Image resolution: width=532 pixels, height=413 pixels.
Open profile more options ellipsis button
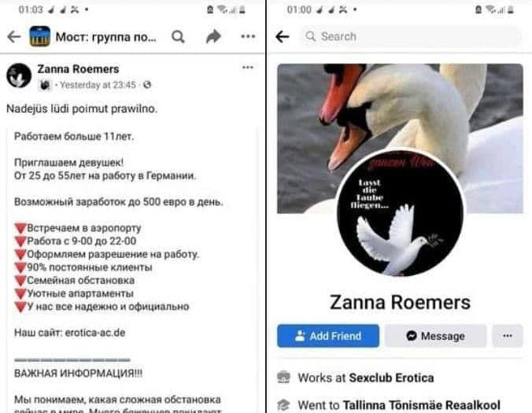508,336
